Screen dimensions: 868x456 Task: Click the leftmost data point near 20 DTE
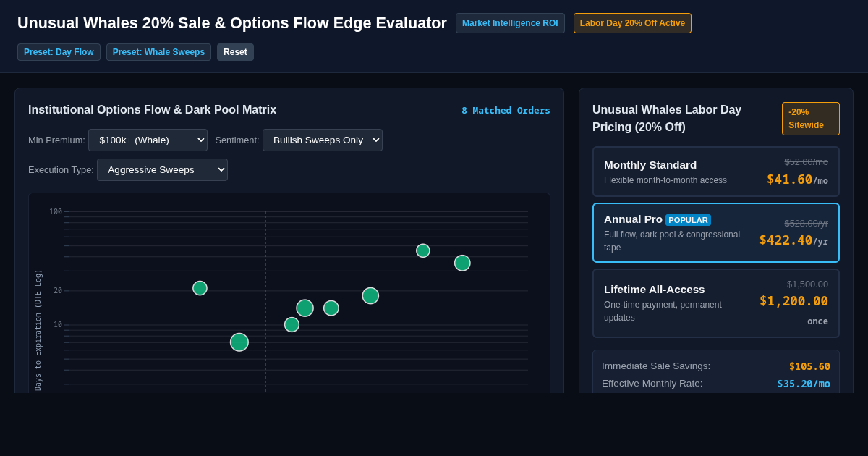200,288
